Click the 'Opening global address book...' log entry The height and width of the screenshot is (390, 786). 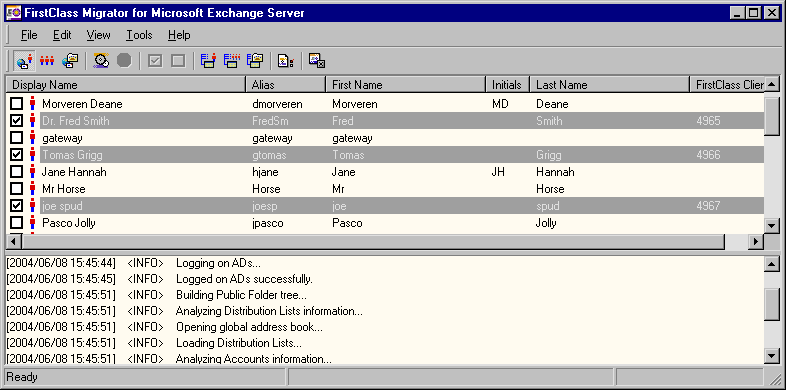249,327
